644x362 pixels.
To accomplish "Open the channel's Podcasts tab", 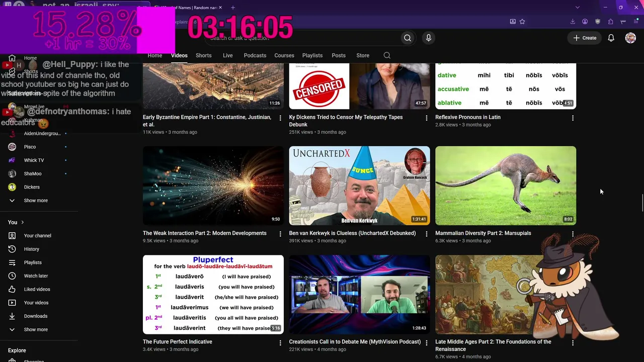I will click(255, 55).
